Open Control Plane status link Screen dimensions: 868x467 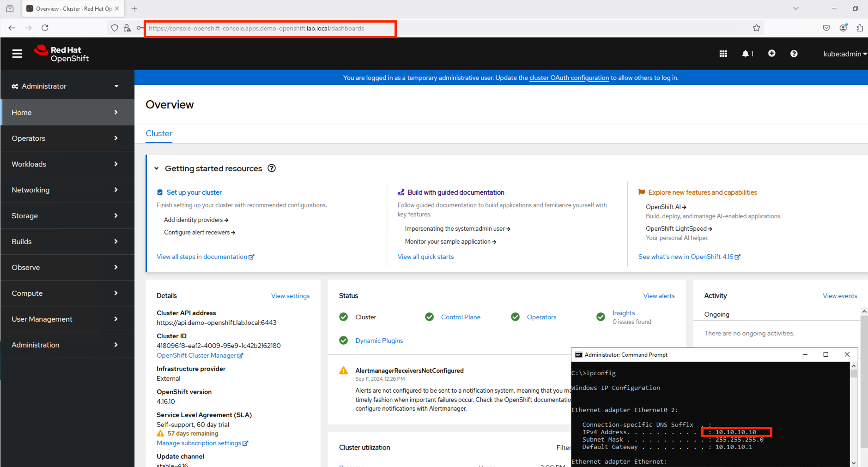pos(461,317)
